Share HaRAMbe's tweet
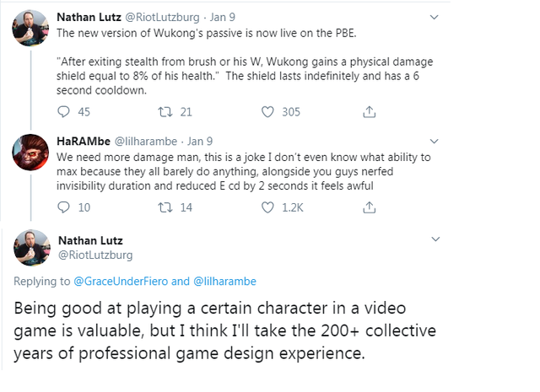The image size is (540, 392). click(369, 207)
